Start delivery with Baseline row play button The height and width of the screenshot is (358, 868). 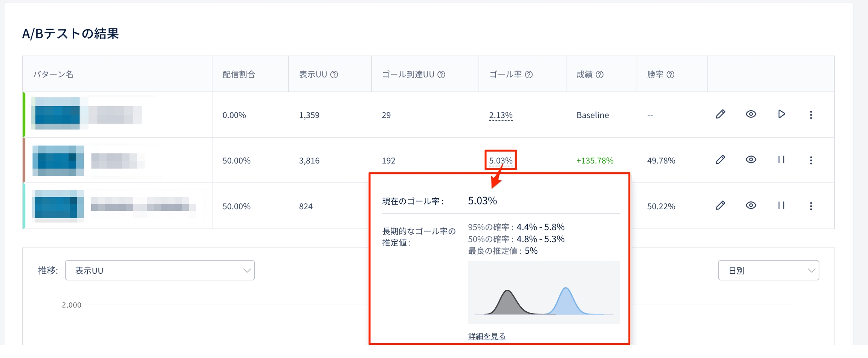(x=781, y=114)
